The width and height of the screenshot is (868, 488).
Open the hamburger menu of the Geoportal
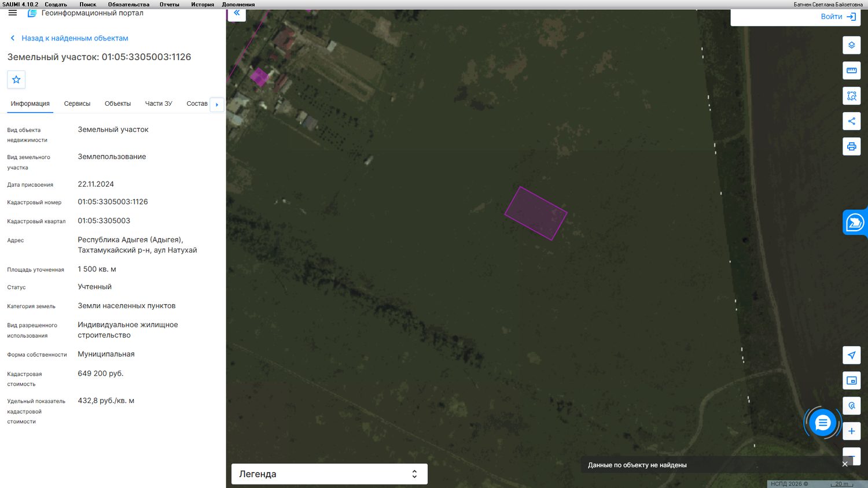(x=13, y=13)
